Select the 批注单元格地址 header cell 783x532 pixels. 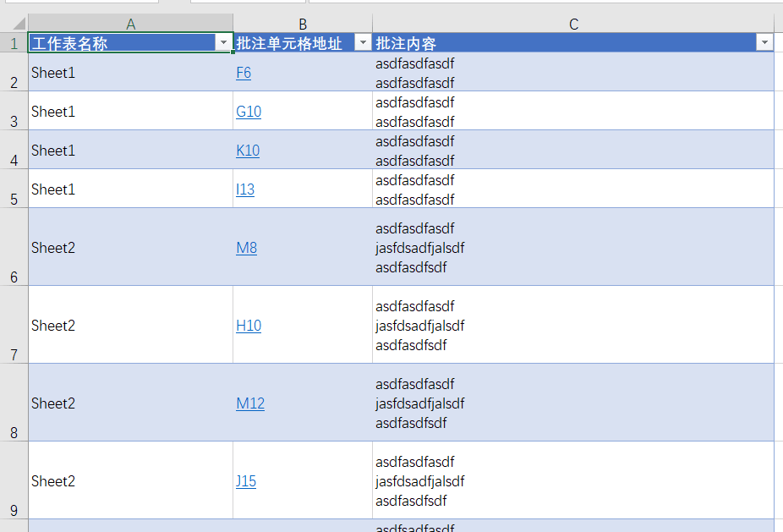point(303,43)
